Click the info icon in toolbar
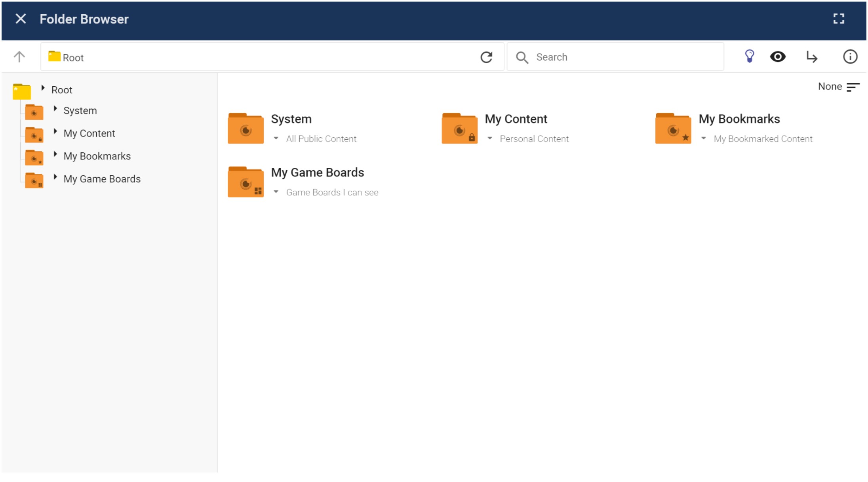Screen dimensions: 868x482 click(x=850, y=57)
